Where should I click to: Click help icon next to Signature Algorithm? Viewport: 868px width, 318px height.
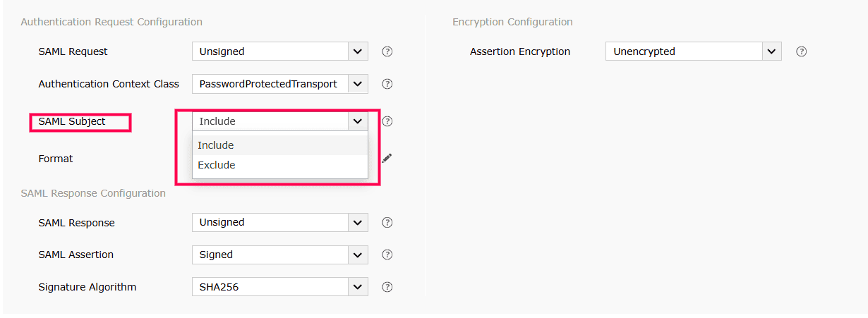click(x=387, y=287)
